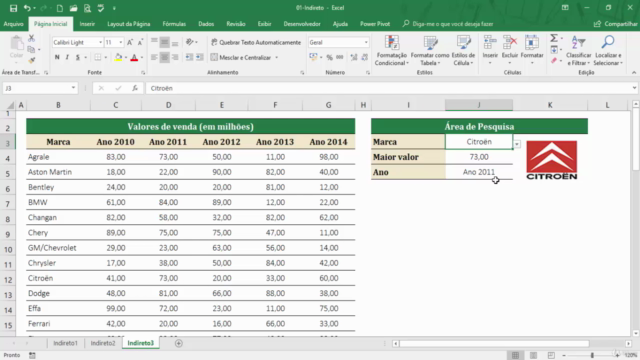Viewport: 640px width, 360px height.
Task: Undo the last action
Action: coord(27,8)
